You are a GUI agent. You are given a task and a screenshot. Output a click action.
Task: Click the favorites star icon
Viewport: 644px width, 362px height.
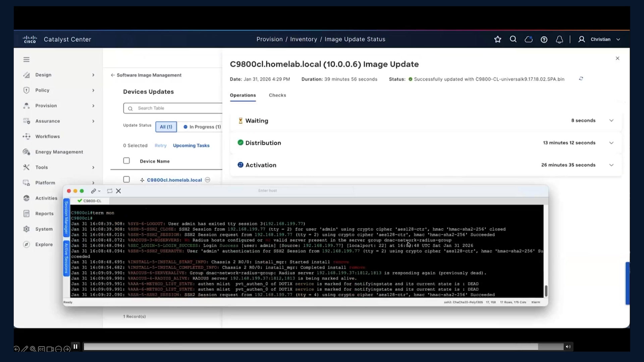[x=498, y=39]
